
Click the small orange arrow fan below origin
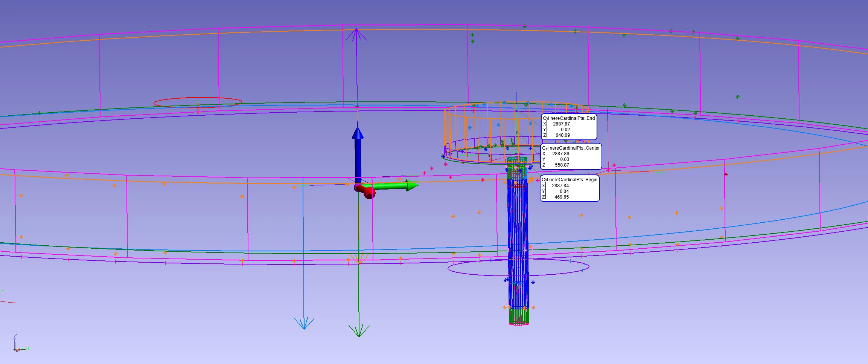click(x=359, y=259)
